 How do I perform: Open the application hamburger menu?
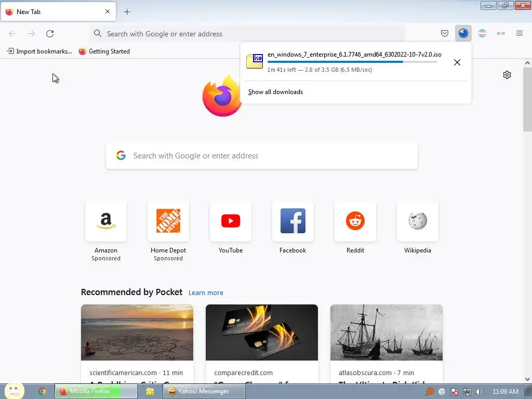coord(519,33)
